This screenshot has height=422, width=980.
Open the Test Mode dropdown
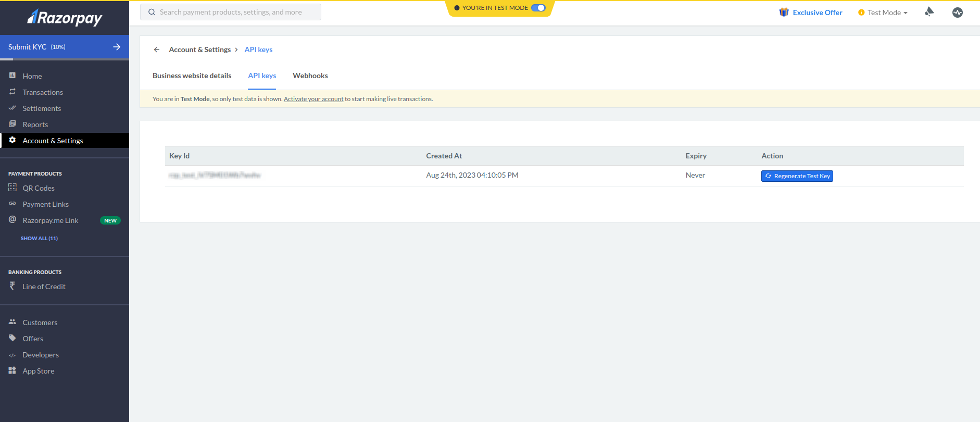click(883, 13)
